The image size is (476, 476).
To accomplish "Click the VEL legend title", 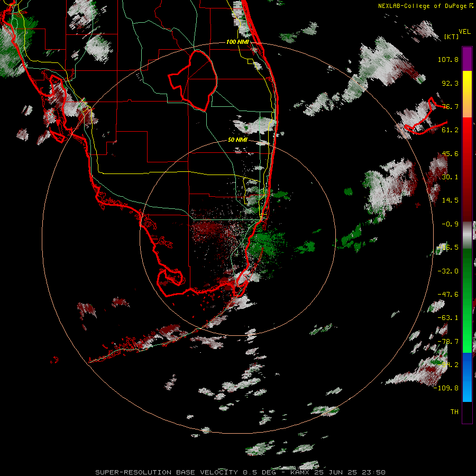I will (x=464, y=32).
